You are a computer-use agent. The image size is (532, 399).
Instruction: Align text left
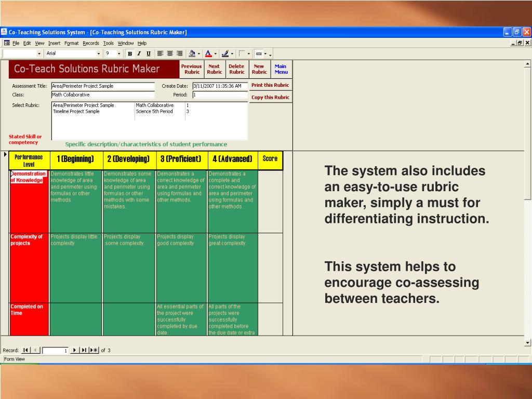point(160,54)
